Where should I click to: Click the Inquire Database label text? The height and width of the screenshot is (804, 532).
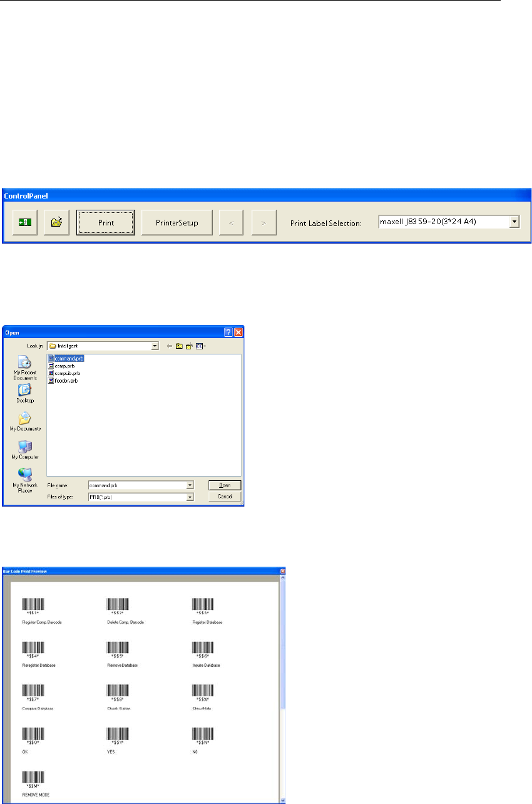coord(206,665)
